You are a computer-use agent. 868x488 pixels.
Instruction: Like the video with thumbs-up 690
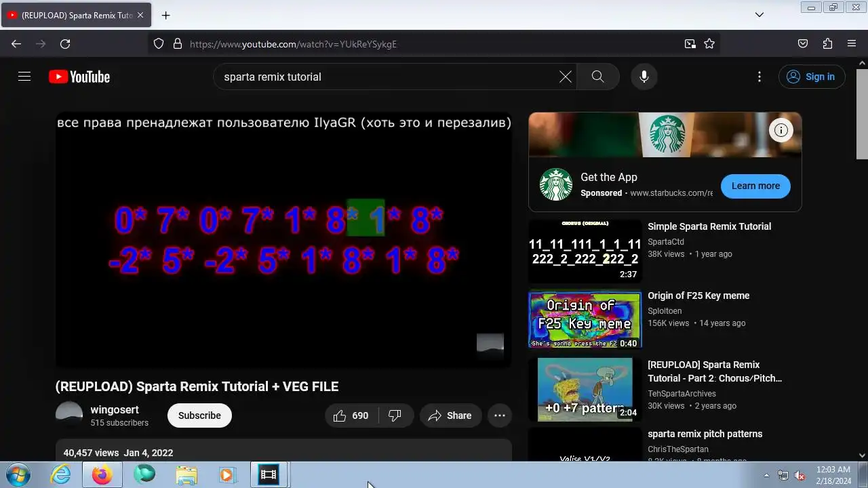(x=351, y=415)
